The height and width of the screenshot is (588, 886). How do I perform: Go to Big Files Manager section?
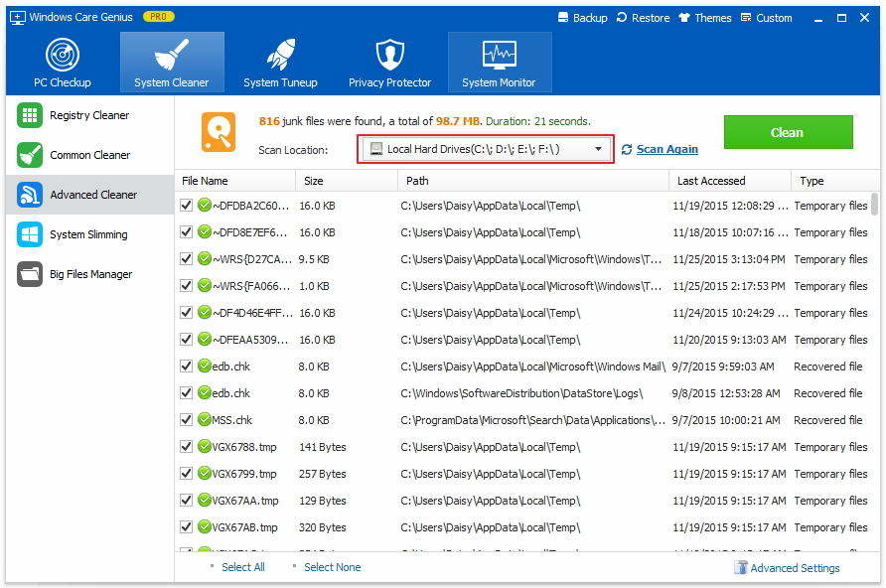[91, 274]
